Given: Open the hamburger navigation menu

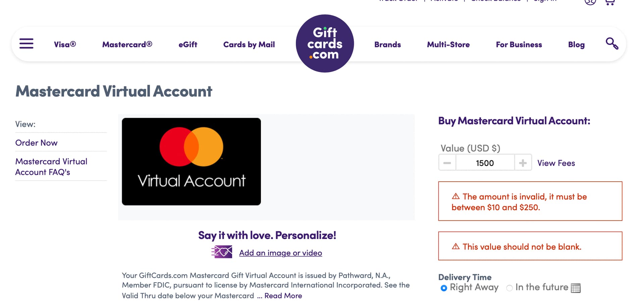Looking at the screenshot, I should (x=26, y=44).
